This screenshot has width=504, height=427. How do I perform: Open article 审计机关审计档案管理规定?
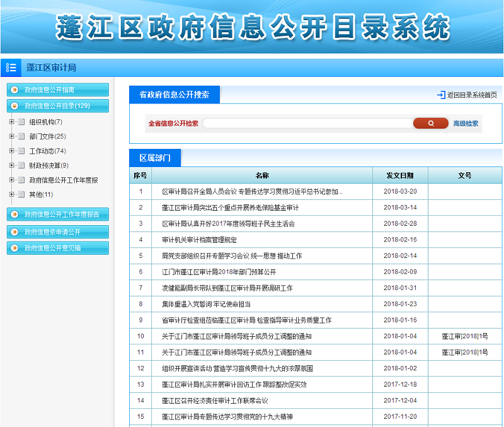pyautogui.click(x=199, y=240)
